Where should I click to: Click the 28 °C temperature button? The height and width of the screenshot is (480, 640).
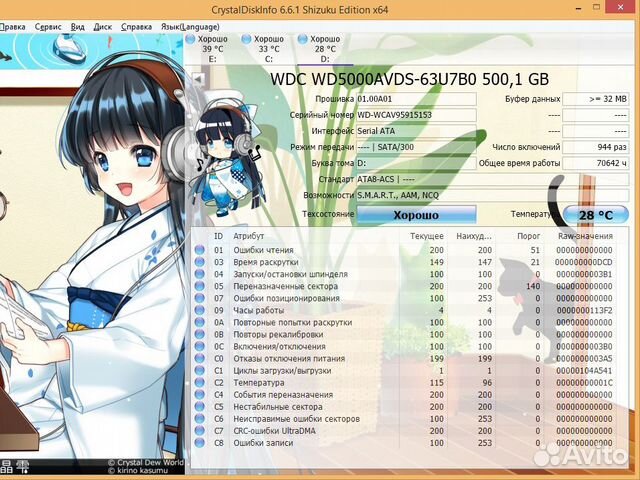(596, 215)
